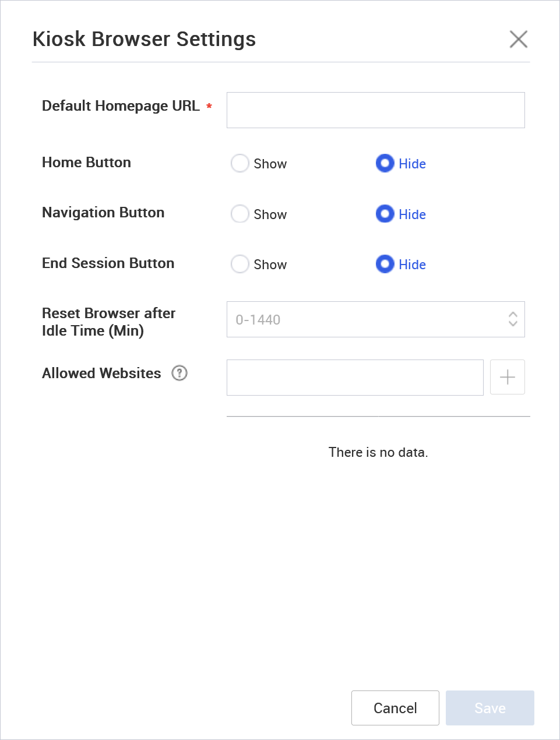Select Hide for End Session Button
560x740 pixels.
point(385,264)
